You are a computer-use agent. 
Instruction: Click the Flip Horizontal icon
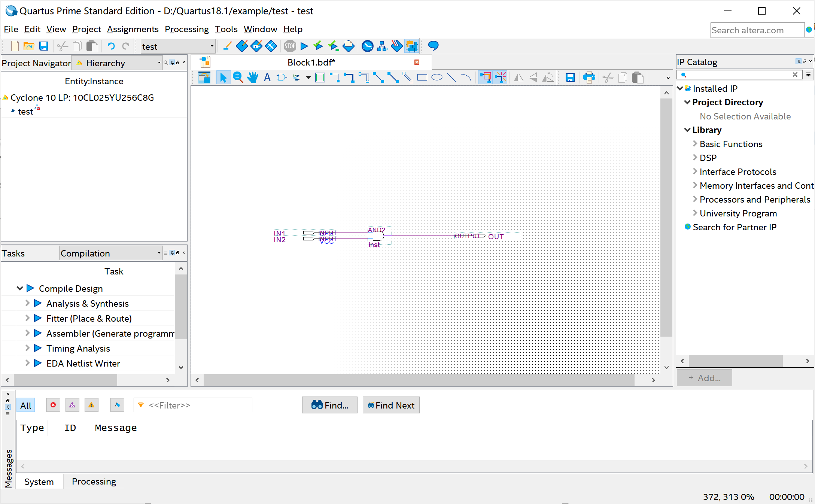coord(519,78)
